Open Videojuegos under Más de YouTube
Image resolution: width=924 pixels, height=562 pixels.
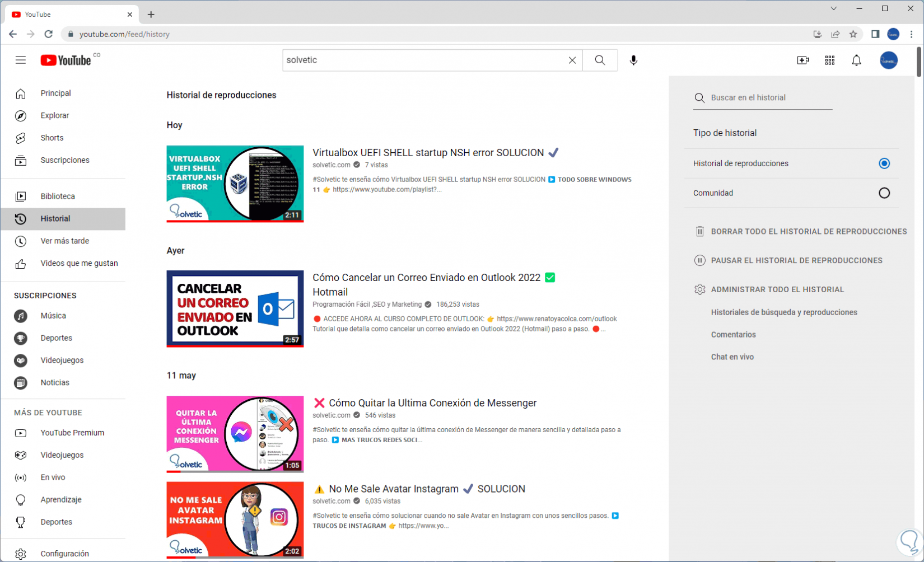tap(63, 455)
